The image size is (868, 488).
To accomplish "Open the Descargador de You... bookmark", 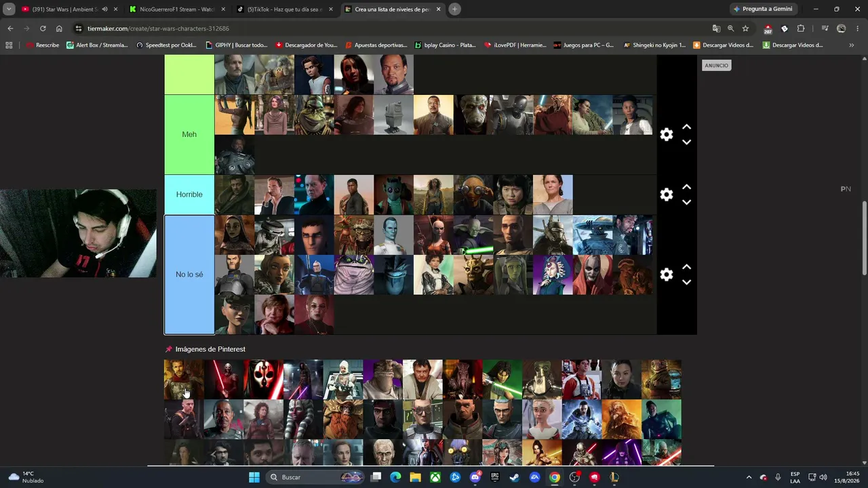I will 307,45.
